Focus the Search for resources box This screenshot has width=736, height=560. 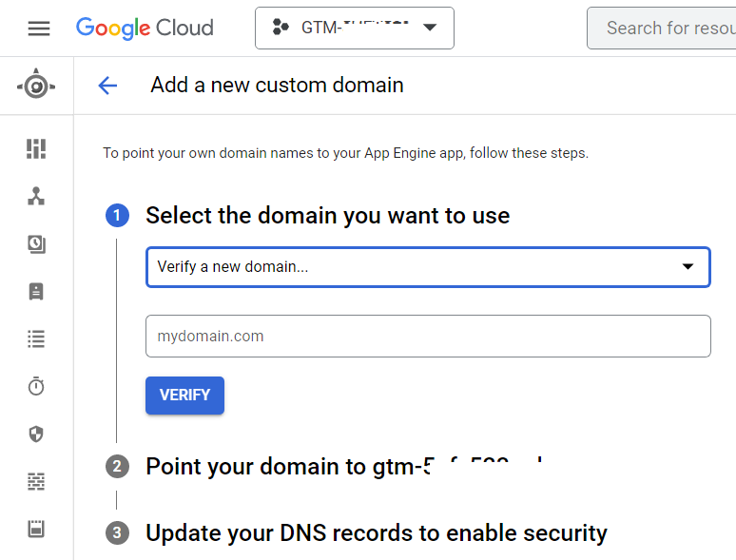(x=666, y=29)
